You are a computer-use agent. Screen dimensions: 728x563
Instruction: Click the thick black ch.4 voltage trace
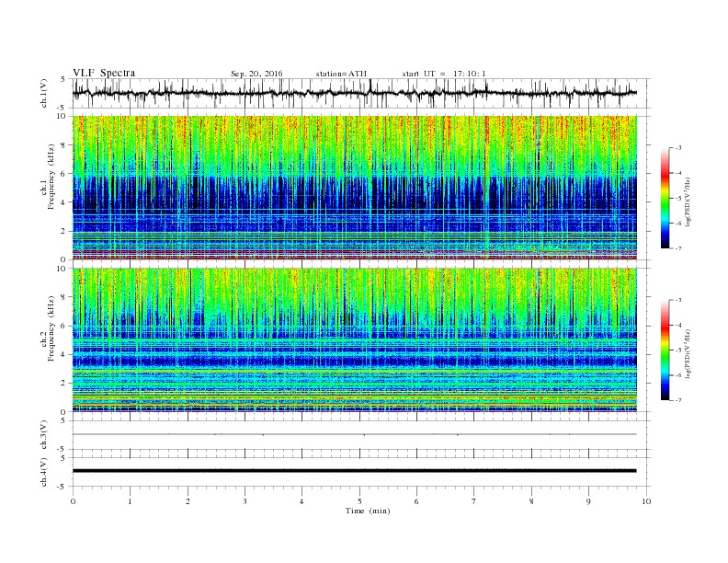pos(355,471)
